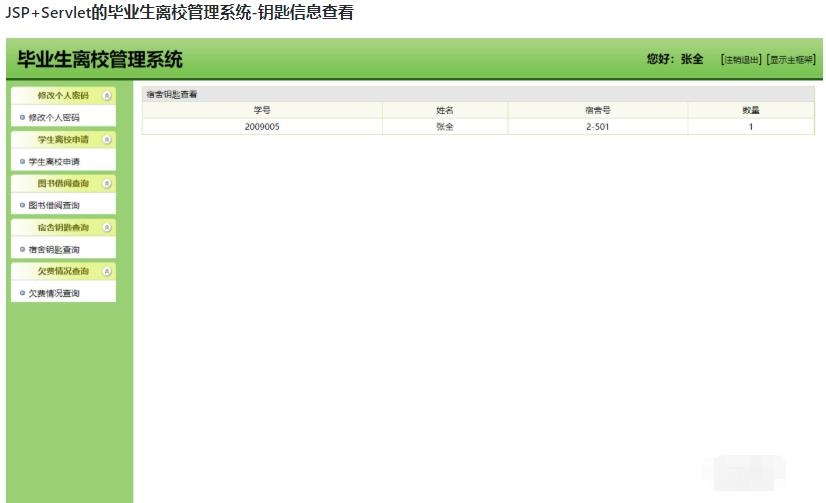Screen dimensions: 826x503
Task: Click the 注销退出 logout link
Action: coord(741,60)
